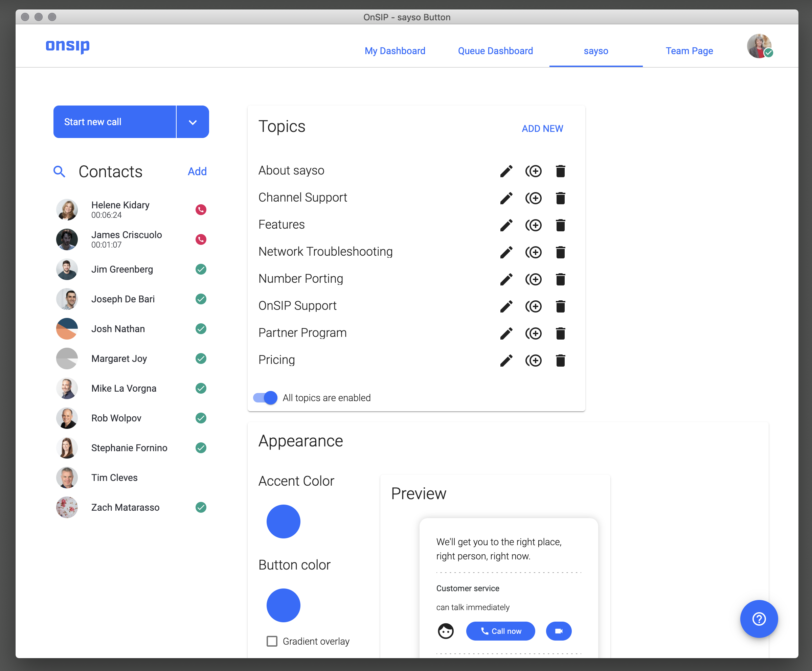The width and height of the screenshot is (812, 671).
Task: Delete the Partner Program topic
Action: [x=560, y=333]
